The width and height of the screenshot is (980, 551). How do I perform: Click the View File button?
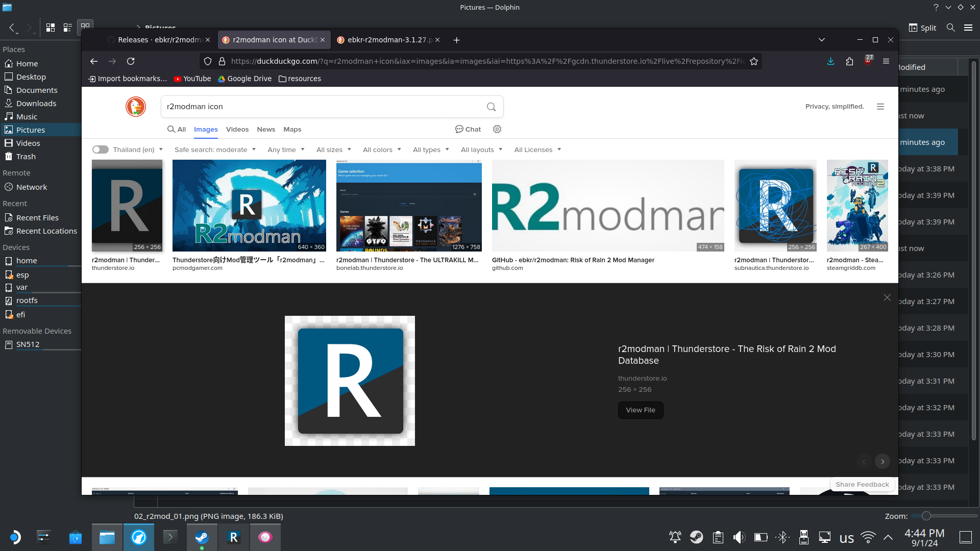click(641, 410)
